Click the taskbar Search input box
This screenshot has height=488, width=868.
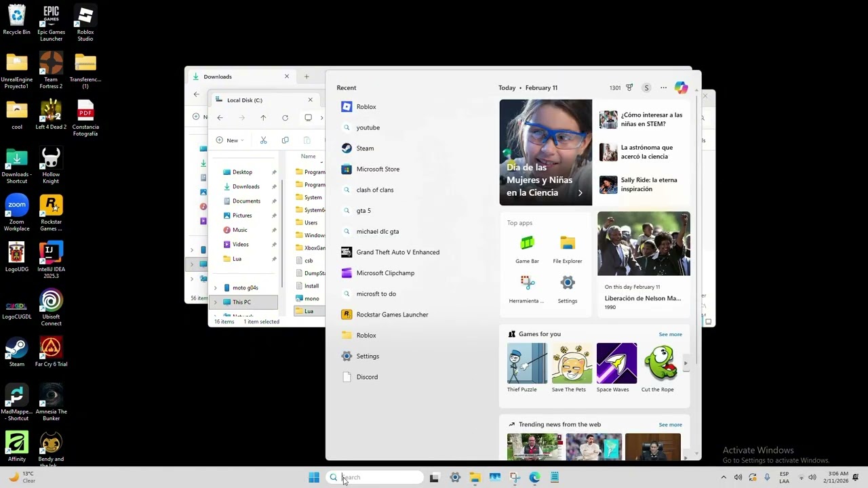pyautogui.click(x=375, y=477)
